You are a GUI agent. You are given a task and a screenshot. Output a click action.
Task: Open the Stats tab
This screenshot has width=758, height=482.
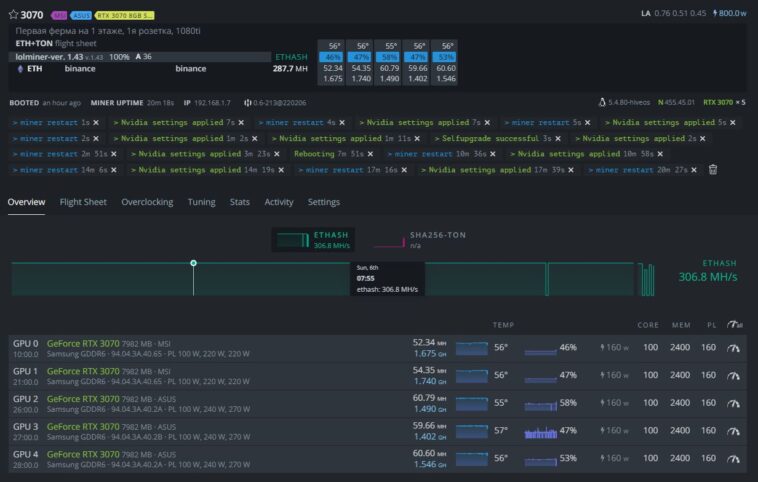pyautogui.click(x=240, y=202)
